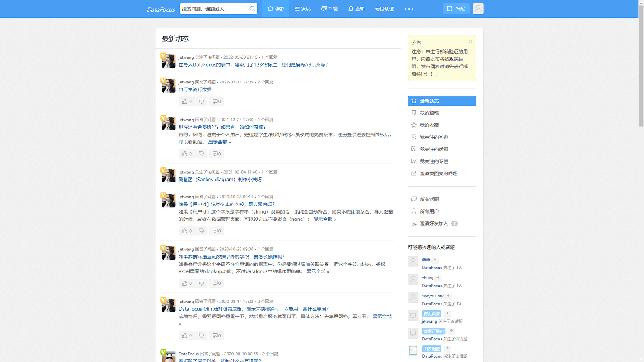This screenshot has height=362, width=644.
Task: View comments on the 现在还有免费版吗 answer
Action: (216, 154)
